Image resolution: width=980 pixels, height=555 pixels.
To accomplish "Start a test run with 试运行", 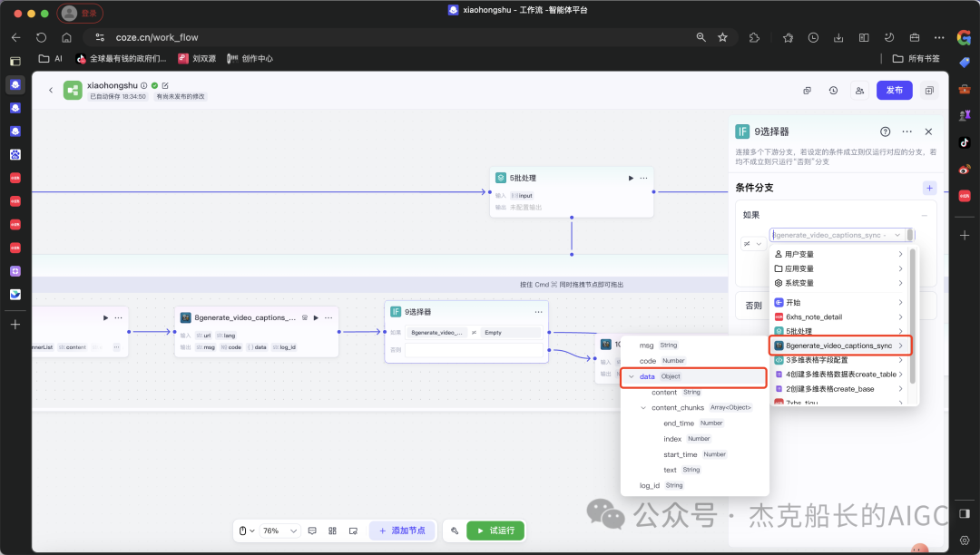I will (495, 531).
